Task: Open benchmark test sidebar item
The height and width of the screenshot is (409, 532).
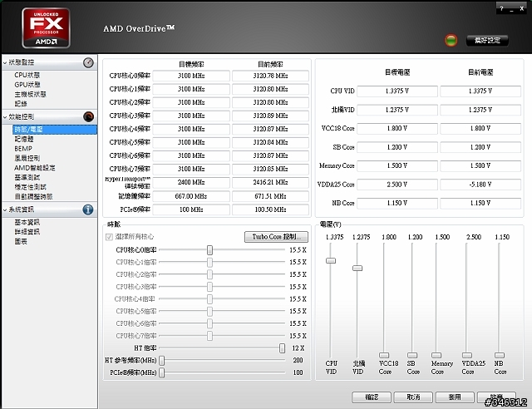Action: pos(27,177)
